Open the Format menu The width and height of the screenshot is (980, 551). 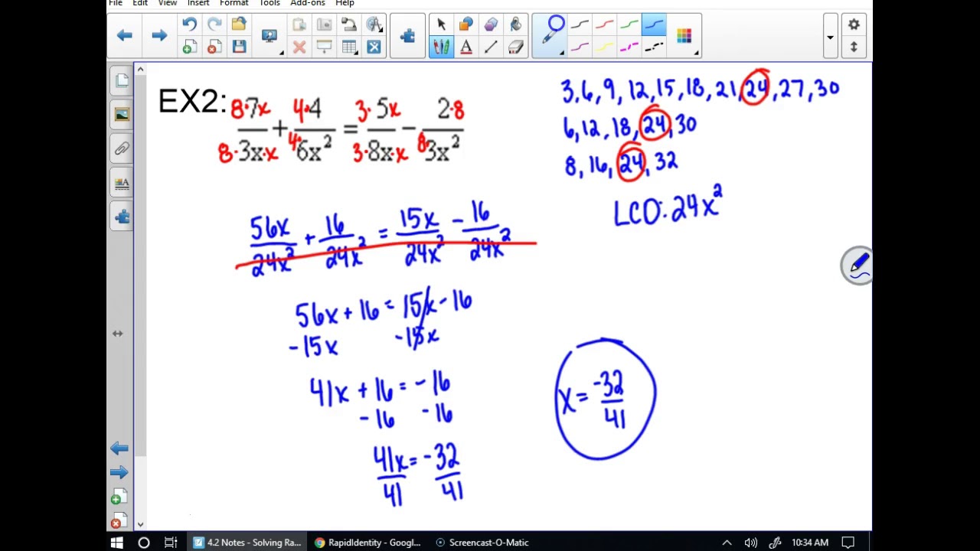[234, 3]
